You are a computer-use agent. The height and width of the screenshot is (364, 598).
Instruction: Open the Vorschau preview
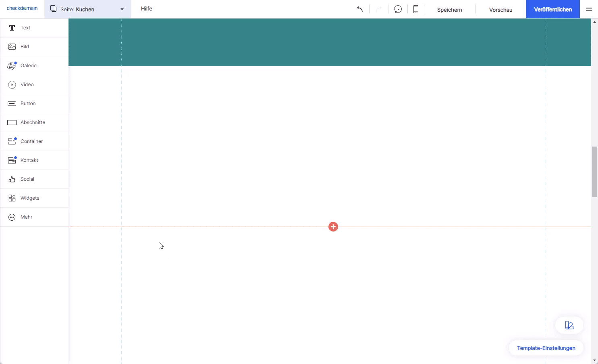tap(500, 10)
